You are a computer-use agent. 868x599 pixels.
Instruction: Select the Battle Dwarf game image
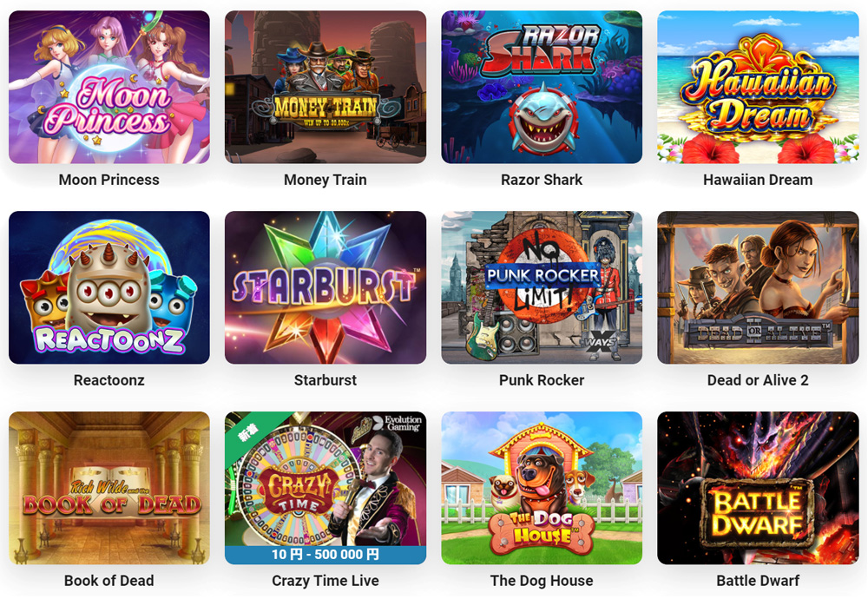tap(758, 488)
